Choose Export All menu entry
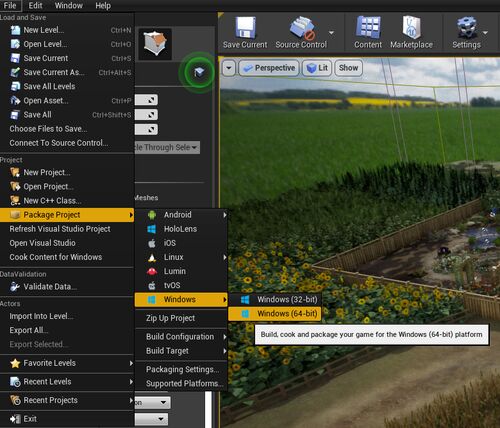Screen dimensions: 500x428 pos(67,330)
